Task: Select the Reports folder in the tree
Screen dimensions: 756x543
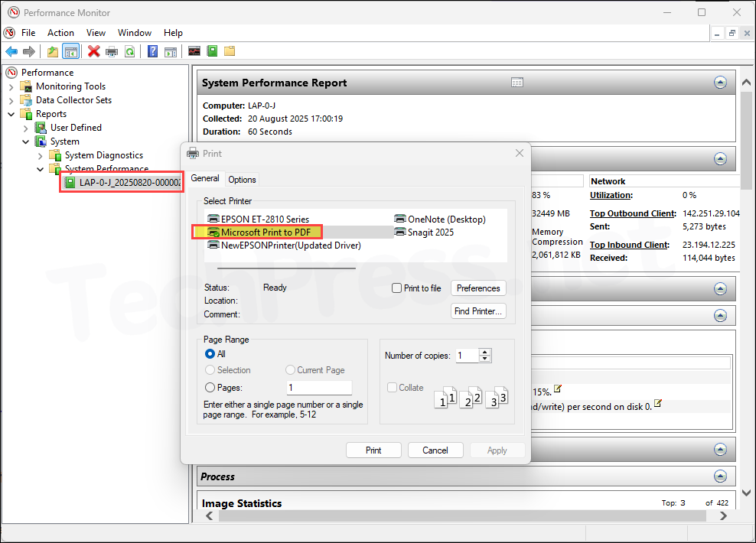Action: tap(51, 114)
